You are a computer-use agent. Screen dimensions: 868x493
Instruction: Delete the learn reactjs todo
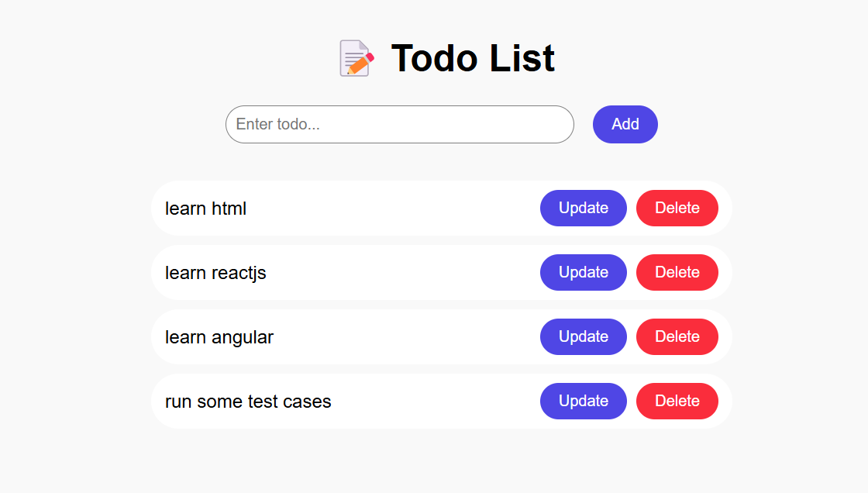(677, 272)
